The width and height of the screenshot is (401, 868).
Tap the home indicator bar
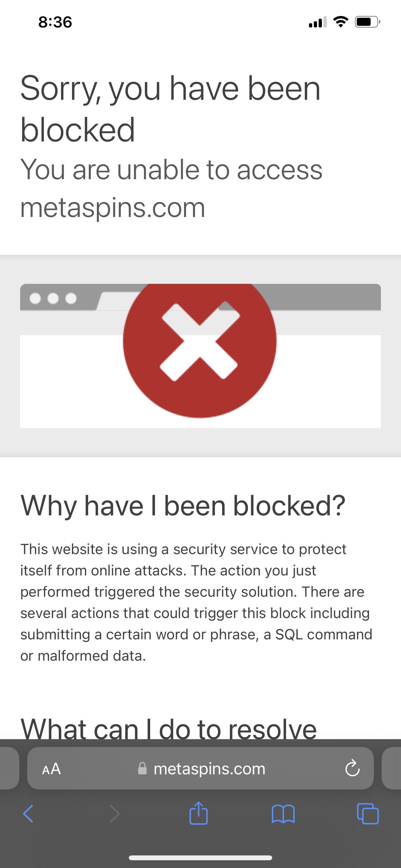point(200,858)
